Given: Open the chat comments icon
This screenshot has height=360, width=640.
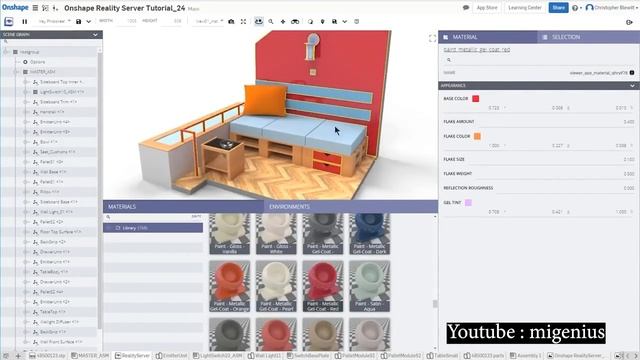Looking at the screenshot, I should (x=466, y=8).
